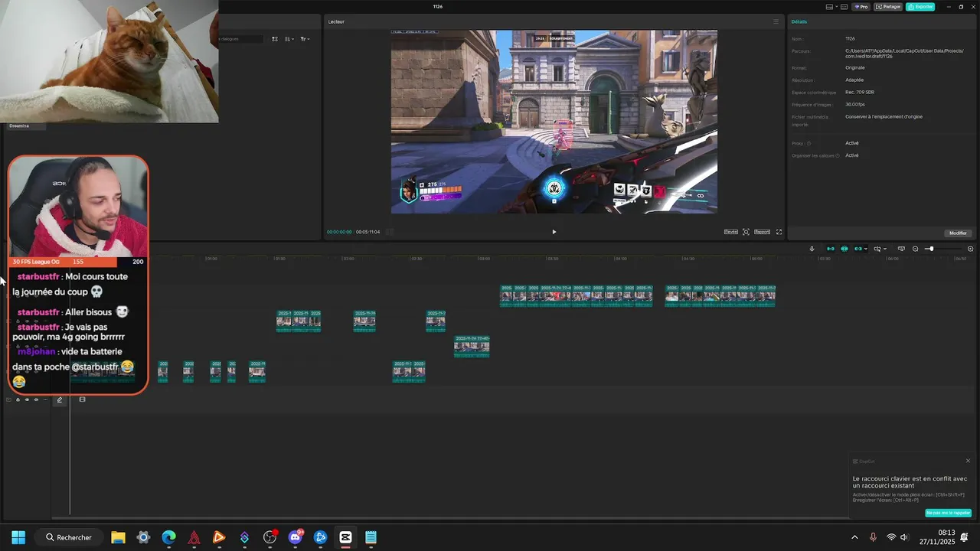
Task: Select the Lecteur tab header
Action: [336, 21]
